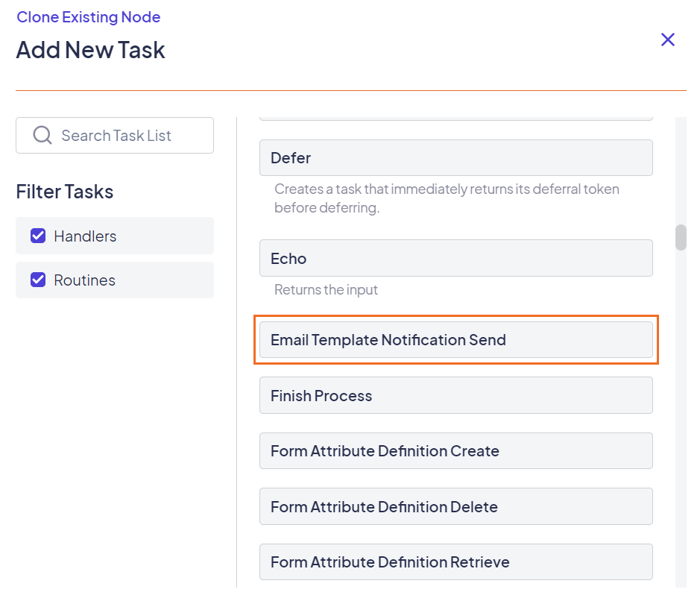Click the Defer task description text
The width and height of the screenshot is (700, 604).
click(x=446, y=198)
